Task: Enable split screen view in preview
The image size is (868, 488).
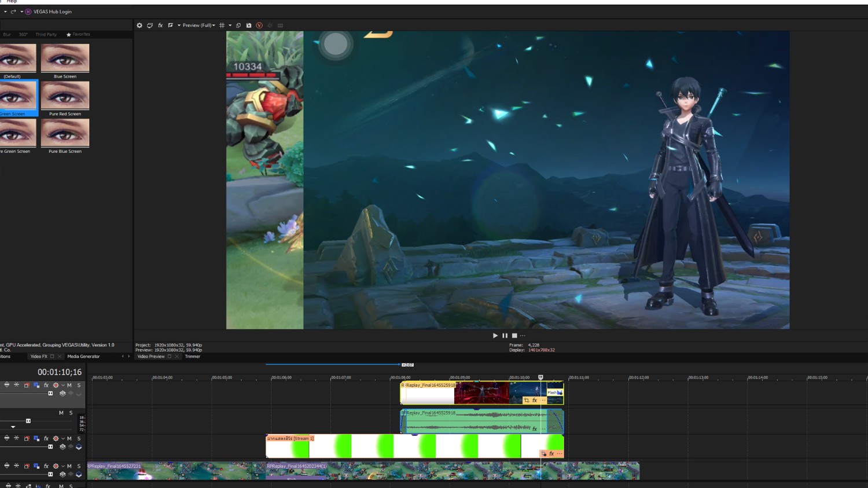Action: [x=171, y=25]
